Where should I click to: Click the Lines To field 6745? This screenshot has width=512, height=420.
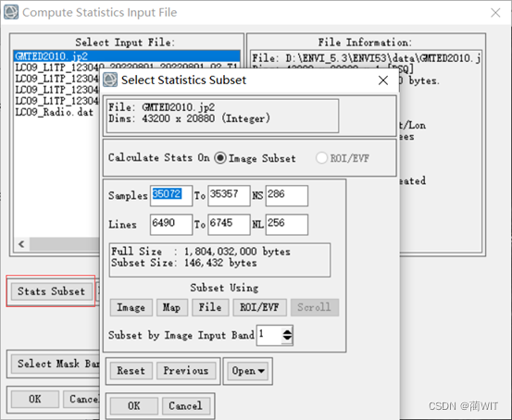click(x=229, y=224)
